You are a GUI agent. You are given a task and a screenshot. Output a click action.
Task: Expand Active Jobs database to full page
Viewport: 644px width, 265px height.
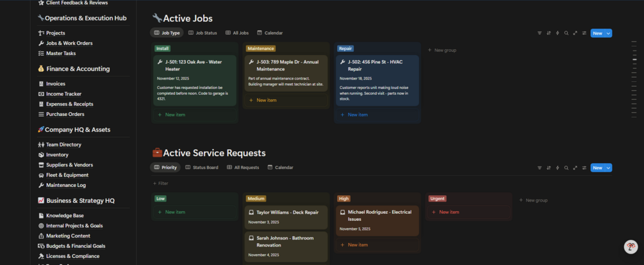coord(575,33)
